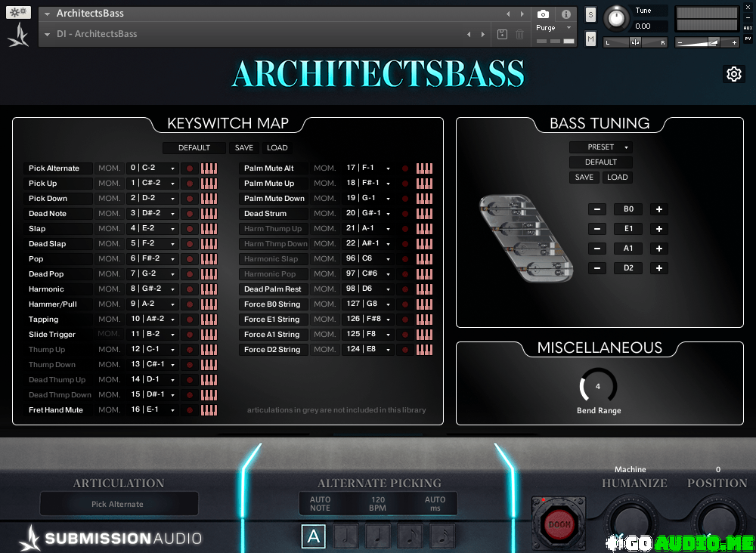This screenshot has width=756, height=553.
Task: Click the Submission Audio logo at top left
Action: (18, 35)
